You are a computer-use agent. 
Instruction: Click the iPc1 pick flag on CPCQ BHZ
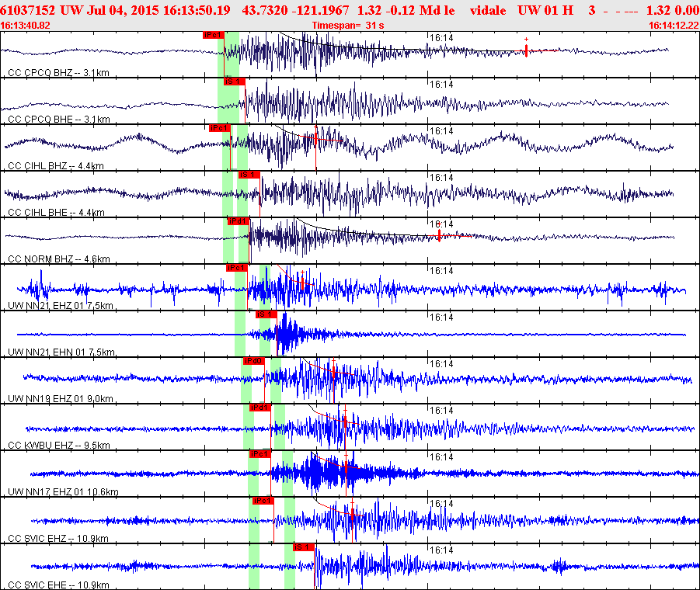[x=213, y=35]
